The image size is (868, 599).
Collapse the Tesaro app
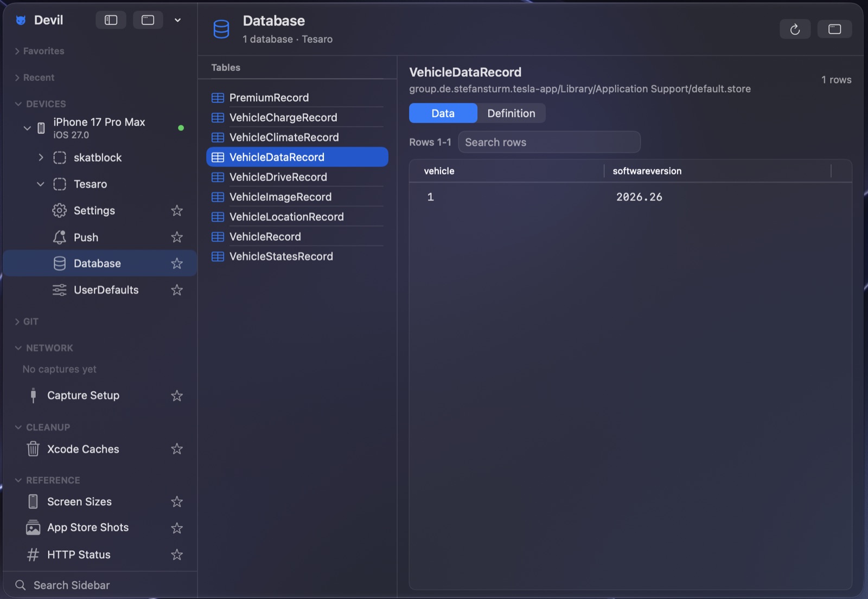(41, 184)
